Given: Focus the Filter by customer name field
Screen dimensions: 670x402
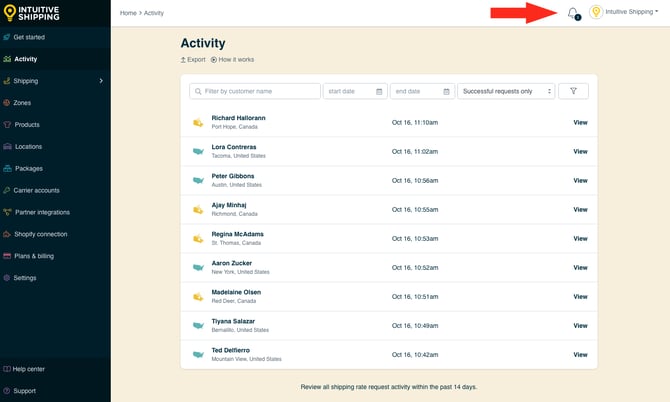Looking at the screenshot, I should pyautogui.click(x=255, y=91).
